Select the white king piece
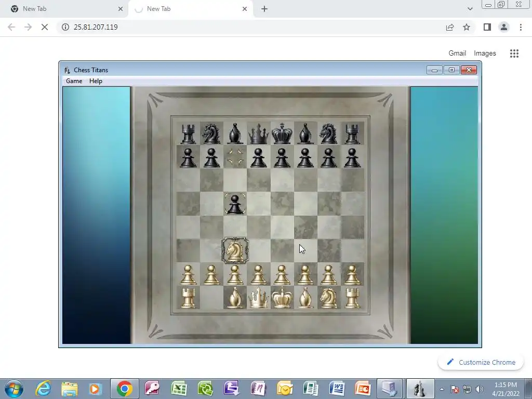This screenshot has width=532, height=399. [x=282, y=298]
